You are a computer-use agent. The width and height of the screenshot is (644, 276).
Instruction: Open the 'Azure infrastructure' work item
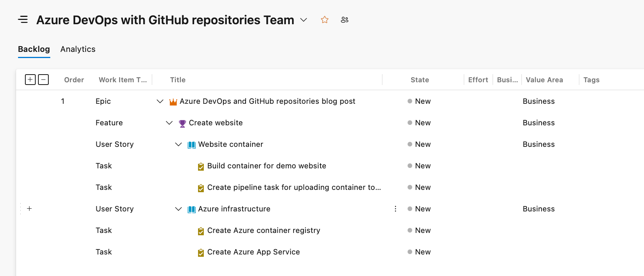234,209
